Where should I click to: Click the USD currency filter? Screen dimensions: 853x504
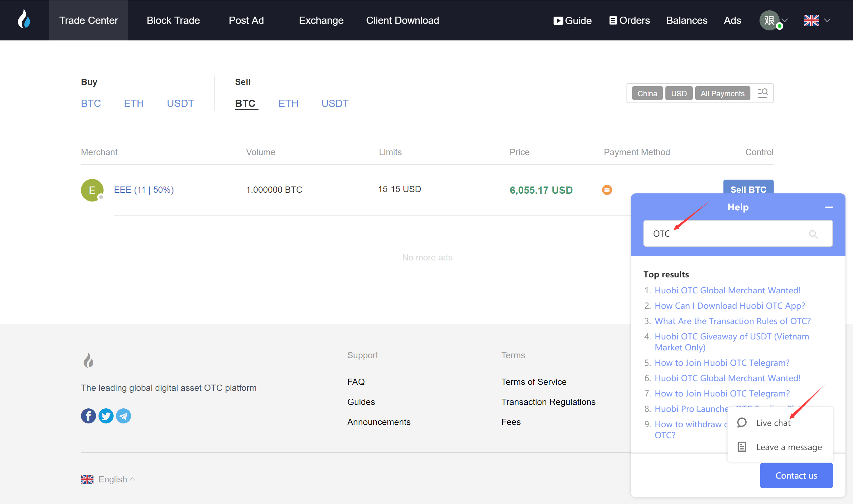point(679,93)
